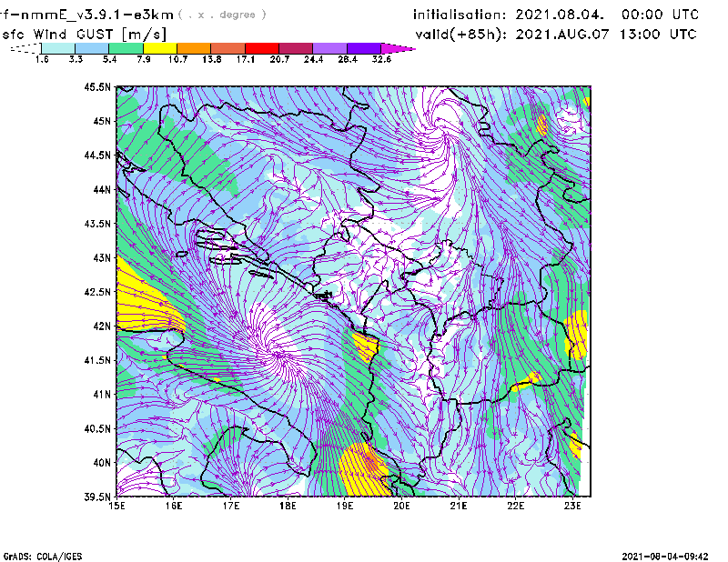Click the legend value 20.7
Image resolution: width=728 pixels, height=562 pixels.
279,59
